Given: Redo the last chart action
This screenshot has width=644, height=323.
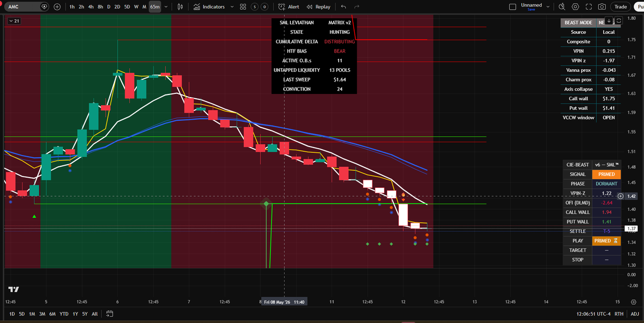Looking at the screenshot, I should point(357,7).
